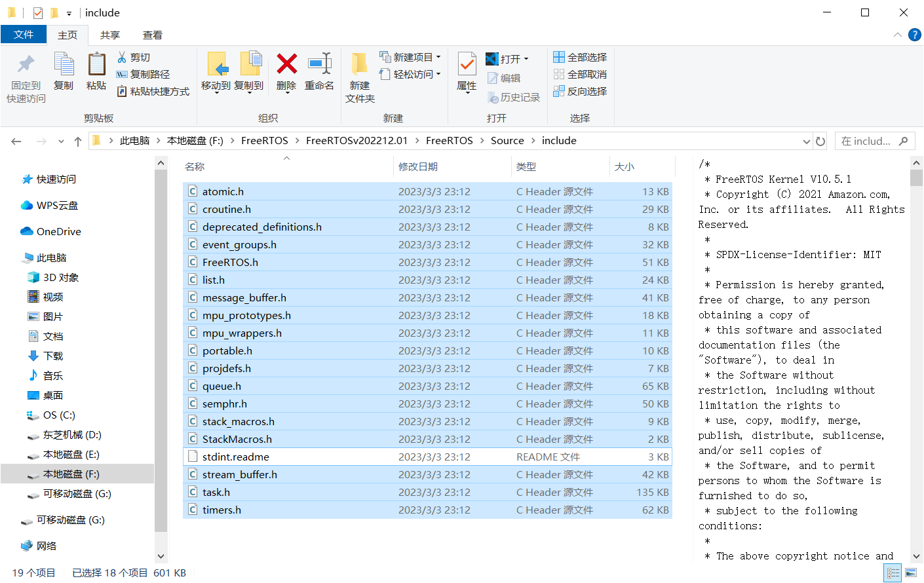Select 下载 in navigation pane
Image resolution: width=924 pixels, height=583 pixels.
tap(53, 356)
